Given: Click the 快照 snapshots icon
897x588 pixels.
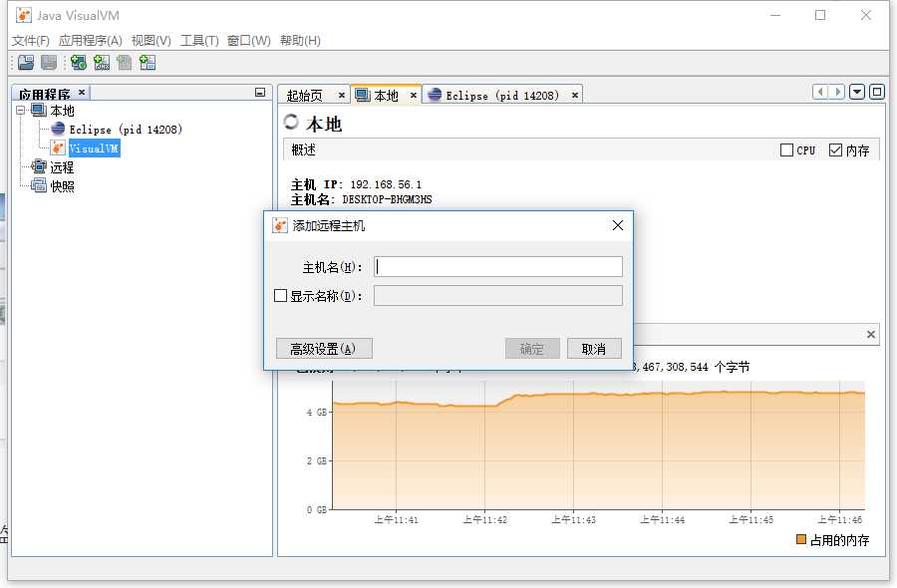Looking at the screenshot, I should click(x=38, y=185).
